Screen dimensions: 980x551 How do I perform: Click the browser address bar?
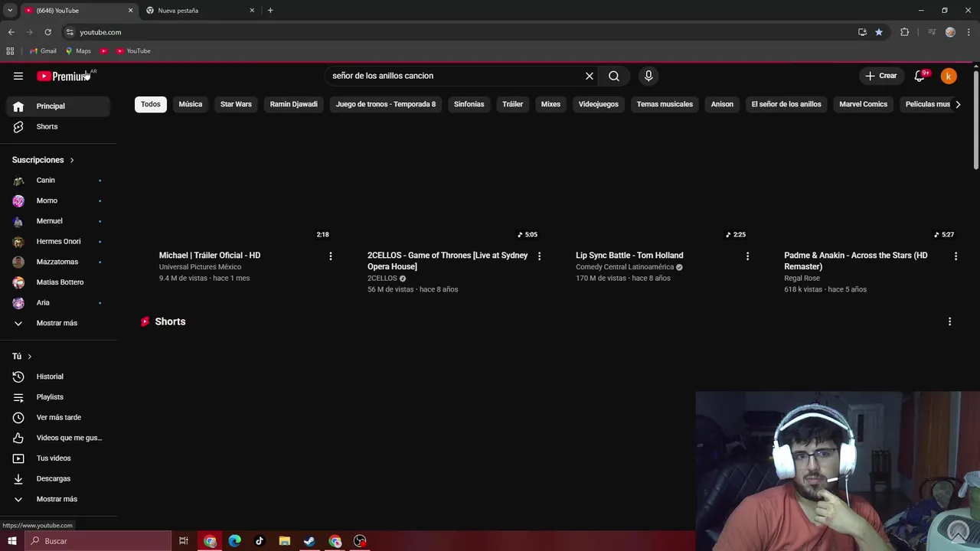tap(459, 32)
